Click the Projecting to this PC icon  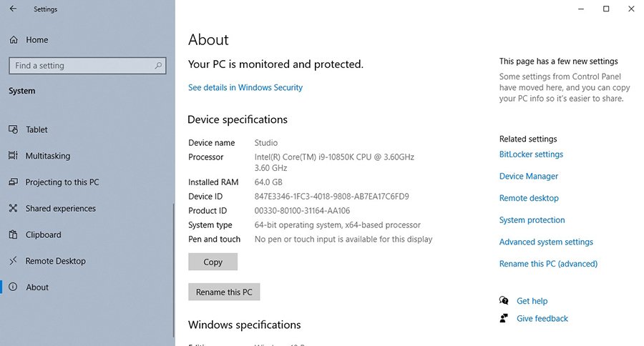tap(13, 182)
